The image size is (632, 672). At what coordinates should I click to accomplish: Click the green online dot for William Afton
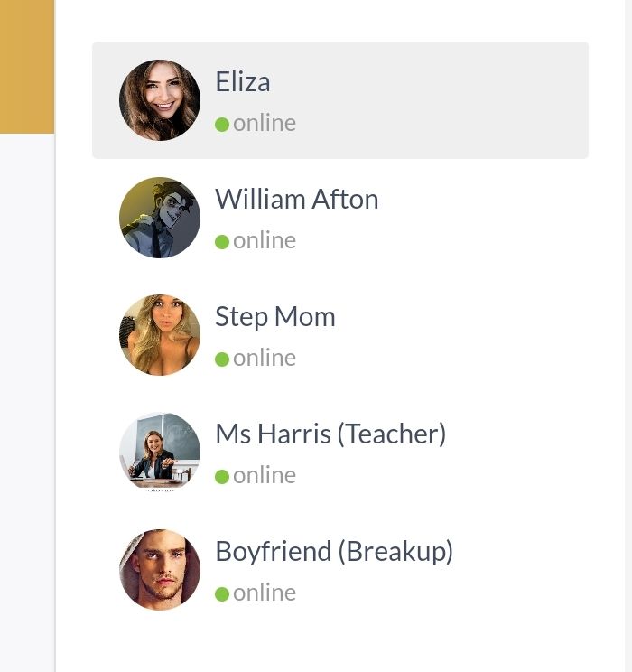[222, 242]
